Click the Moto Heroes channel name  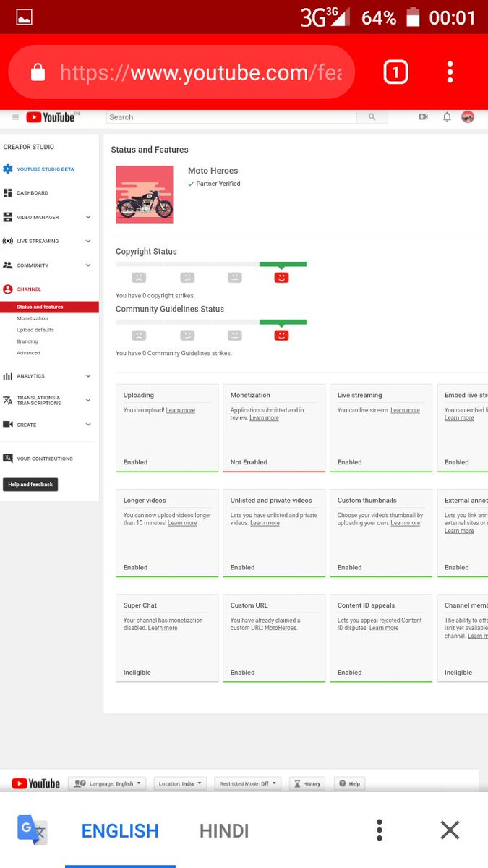[x=213, y=171]
